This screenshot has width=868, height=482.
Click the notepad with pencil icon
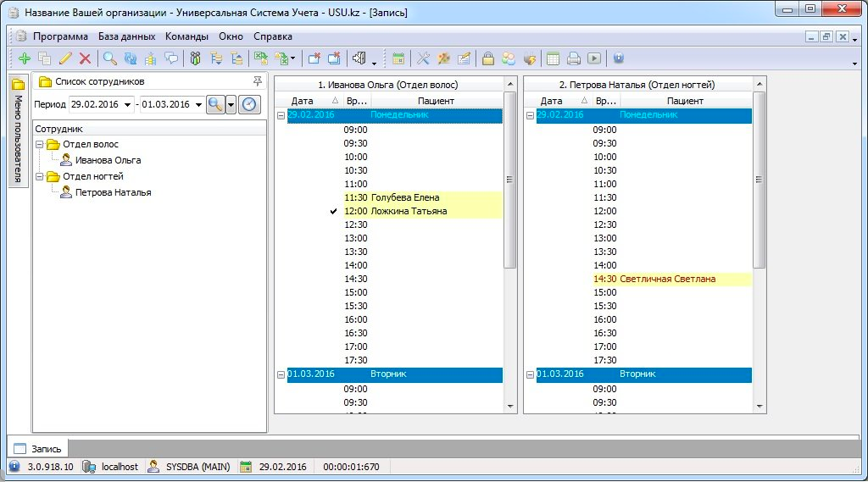464,58
